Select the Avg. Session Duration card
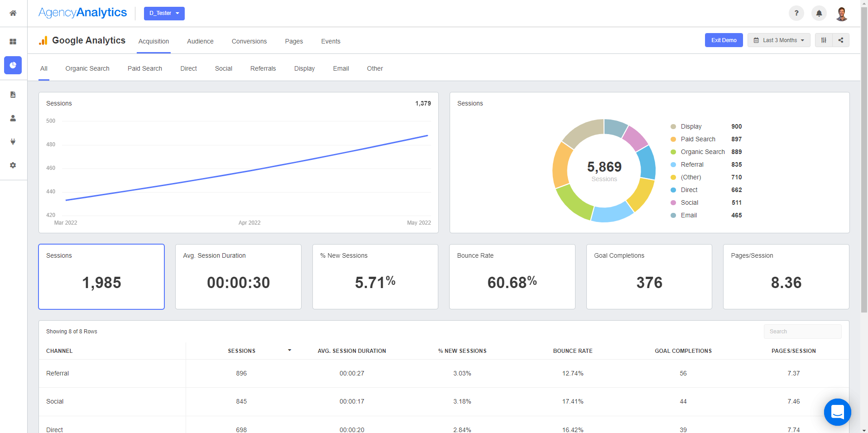The height and width of the screenshot is (433, 868). click(238, 277)
